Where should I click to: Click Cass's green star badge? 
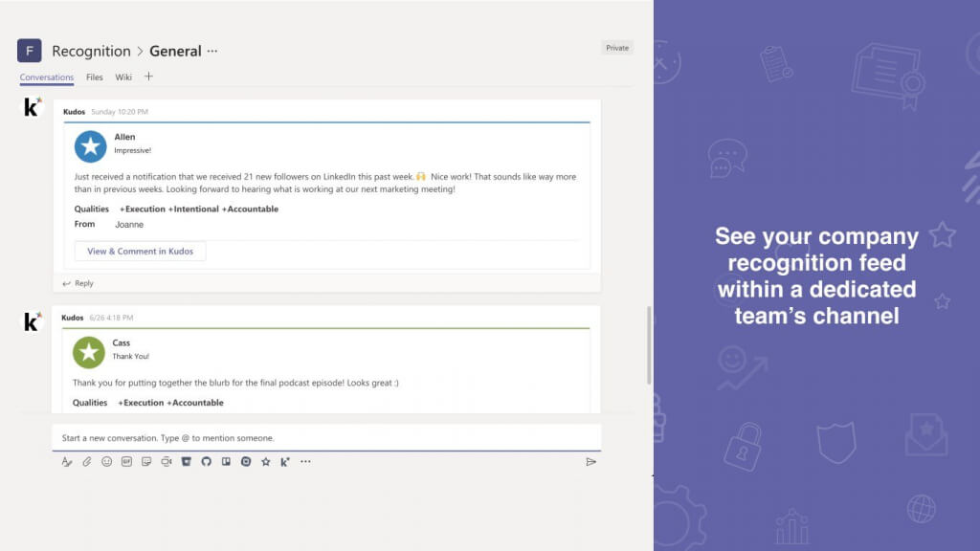click(89, 352)
